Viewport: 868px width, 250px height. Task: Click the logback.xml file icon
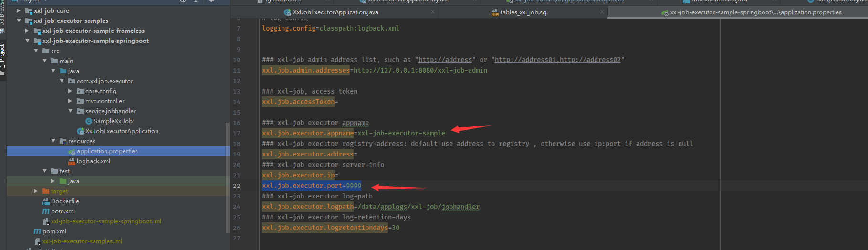(72, 161)
